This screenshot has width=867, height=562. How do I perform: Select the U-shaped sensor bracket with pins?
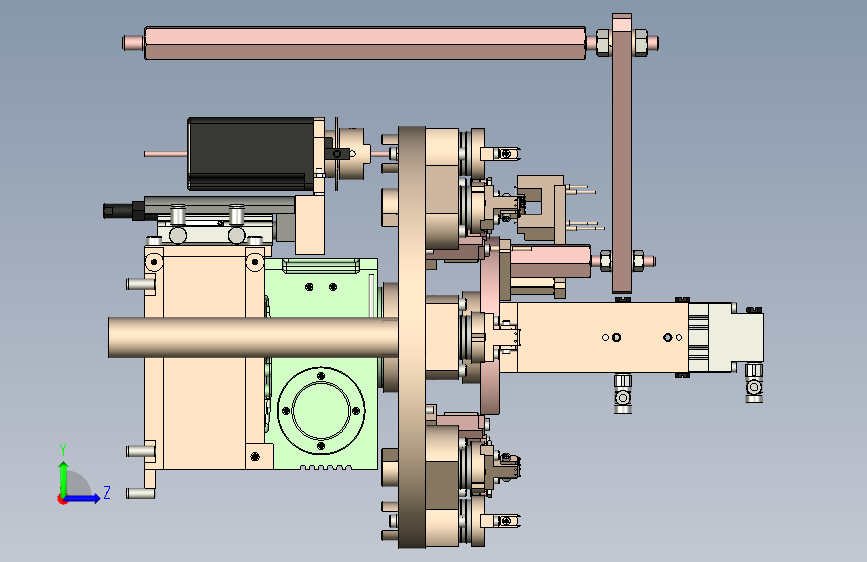pos(541,207)
